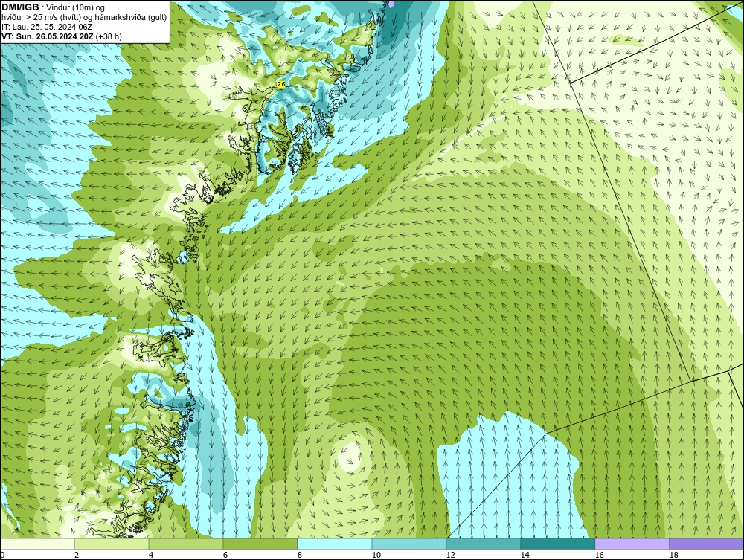Image resolution: width=744 pixels, height=560 pixels.
Task: Select the 6–8 m/s dark green swatch
Action: click(260, 544)
